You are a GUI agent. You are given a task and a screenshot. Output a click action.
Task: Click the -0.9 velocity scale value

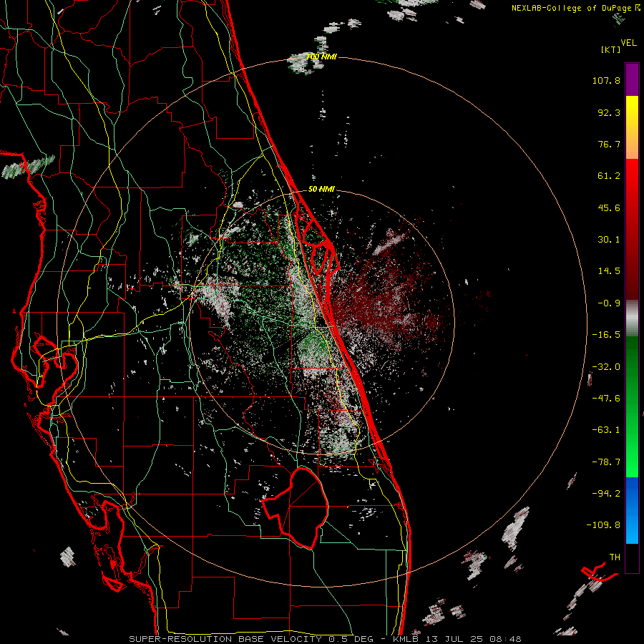(609, 303)
